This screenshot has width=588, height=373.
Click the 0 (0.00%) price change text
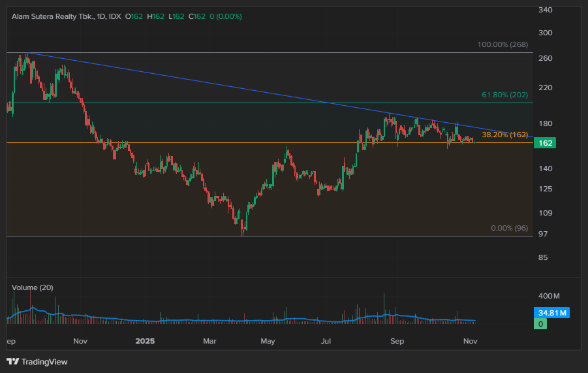(228, 16)
